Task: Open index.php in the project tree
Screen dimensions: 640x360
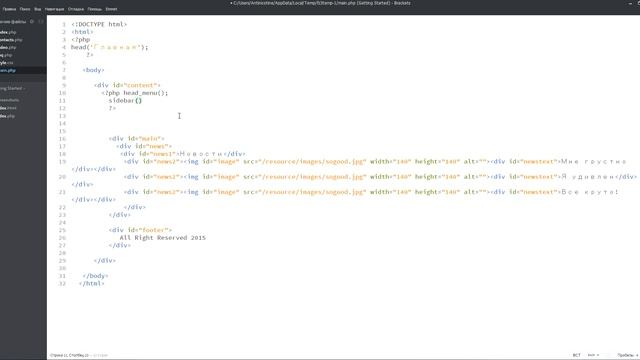Action: click(x=8, y=116)
